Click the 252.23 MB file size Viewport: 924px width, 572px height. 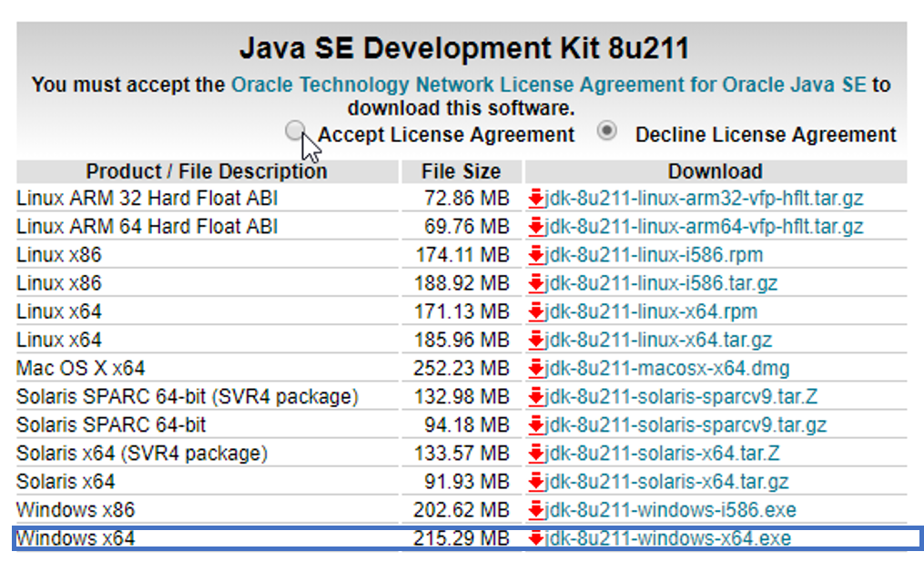coord(462,368)
